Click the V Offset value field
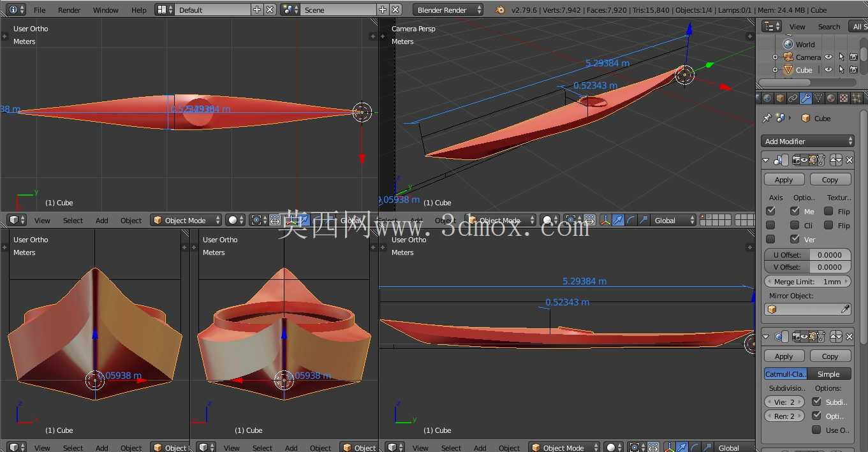The height and width of the screenshot is (452, 868). click(x=807, y=267)
